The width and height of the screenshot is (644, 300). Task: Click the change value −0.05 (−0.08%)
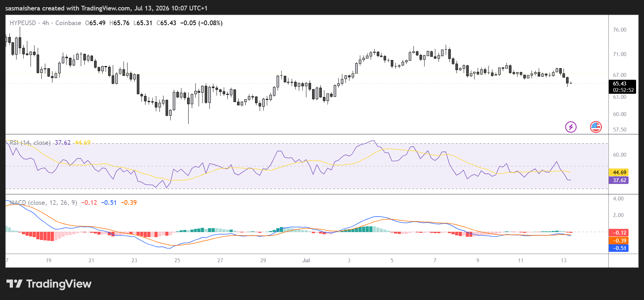coord(201,23)
